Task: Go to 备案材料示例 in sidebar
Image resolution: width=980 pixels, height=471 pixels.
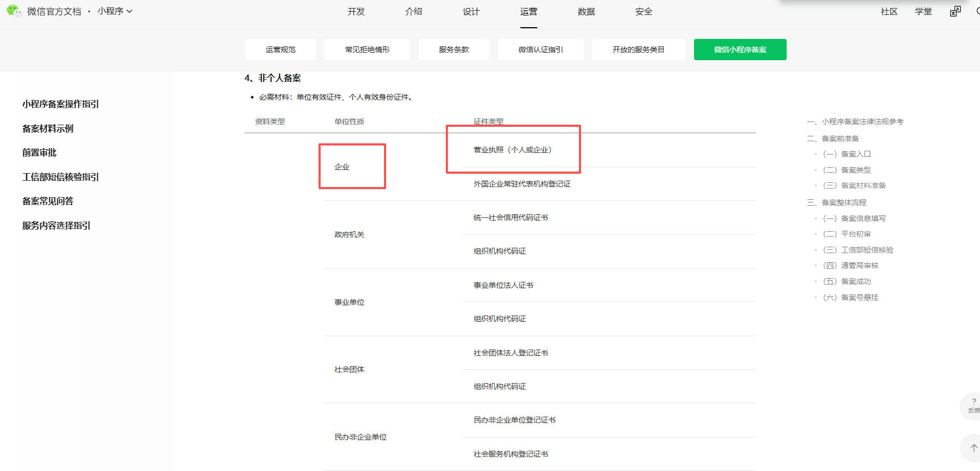Action: click(48, 128)
